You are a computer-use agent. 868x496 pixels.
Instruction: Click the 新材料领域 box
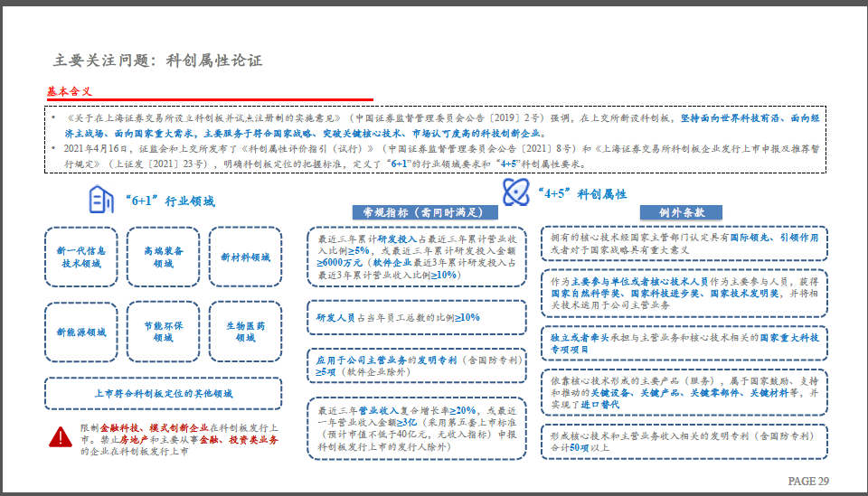pyautogui.click(x=245, y=257)
